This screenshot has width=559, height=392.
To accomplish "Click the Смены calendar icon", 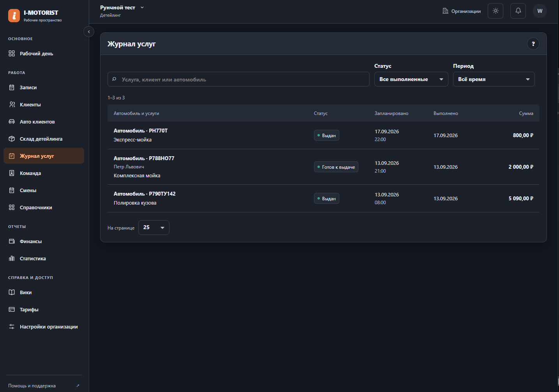I will point(12,190).
